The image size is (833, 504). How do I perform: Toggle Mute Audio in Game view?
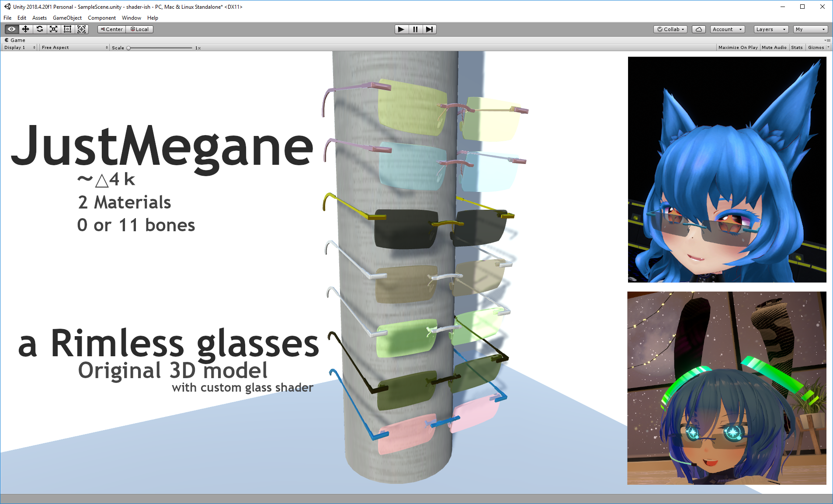774,48
